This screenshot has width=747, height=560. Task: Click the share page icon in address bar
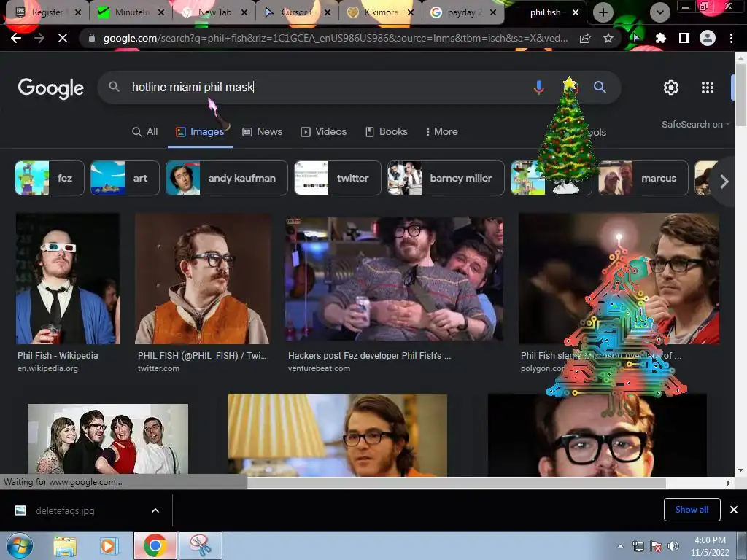pos(585,38)
